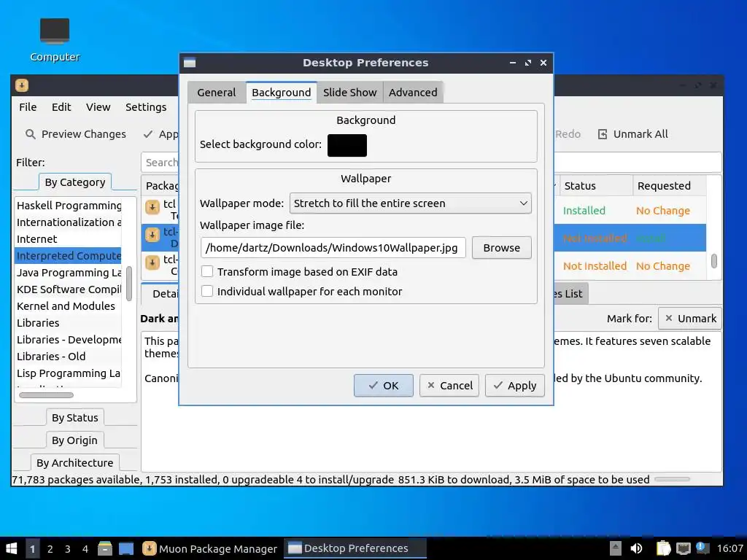Image resolution: width=747 pixels, height=560 pixels.
Task: Click the eject removable media tray icon
Action: click(x=615, y=548)
